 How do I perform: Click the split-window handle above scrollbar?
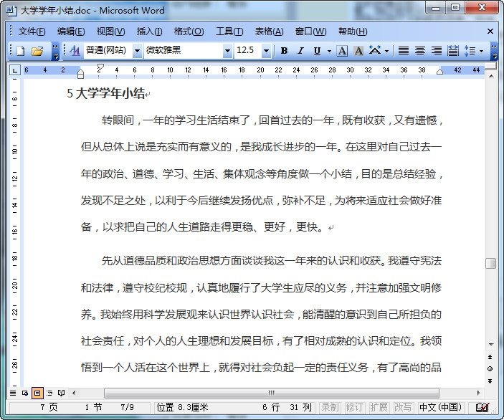pos(491,66)
